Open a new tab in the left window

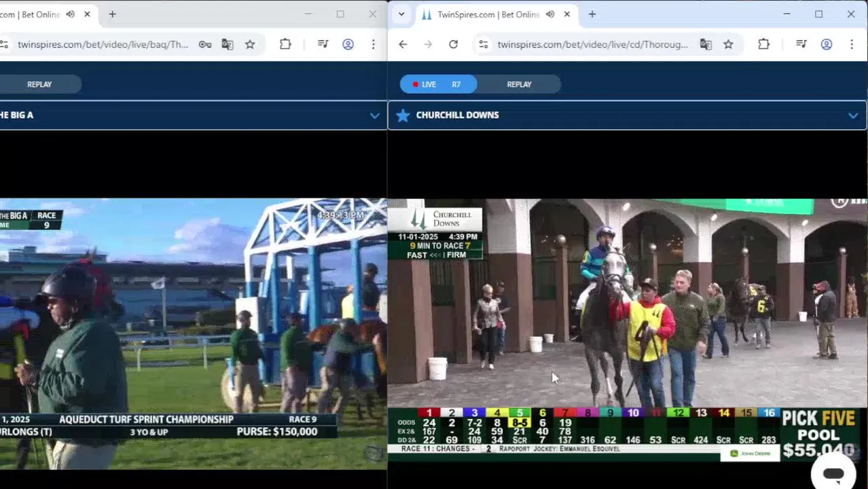[112, 14]
